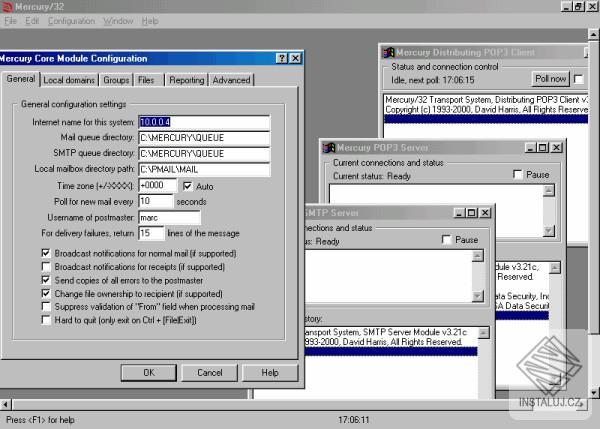This screenshot has height=429, width=600.
Task: Click main window vertical scroll up arrow
Action: [593, 34]
